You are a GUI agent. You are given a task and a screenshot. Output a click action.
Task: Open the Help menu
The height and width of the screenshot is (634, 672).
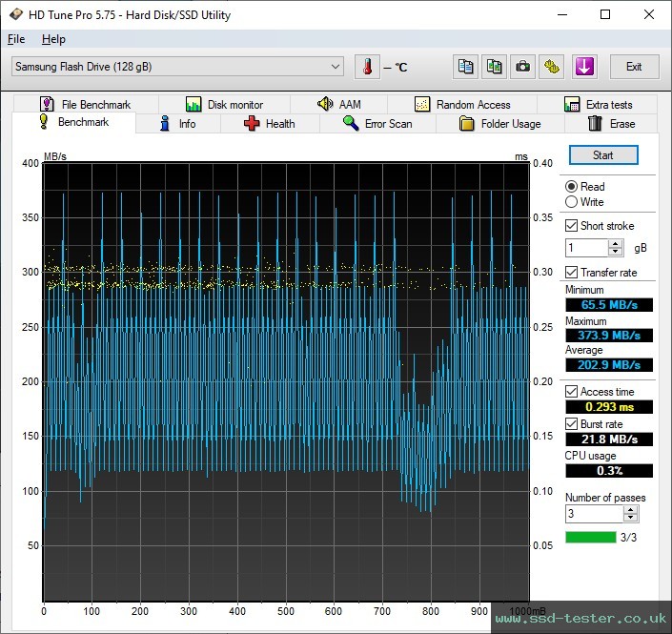tap(53, 39)
